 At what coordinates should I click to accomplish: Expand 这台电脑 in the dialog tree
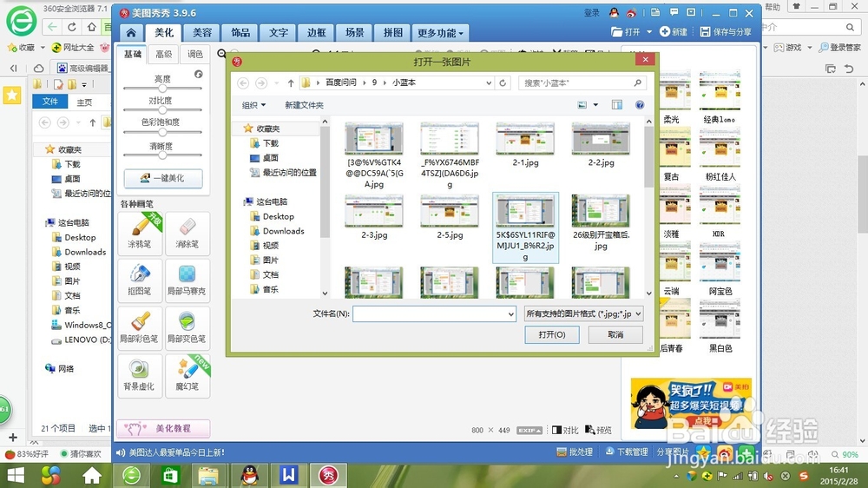tap(266, 201)
